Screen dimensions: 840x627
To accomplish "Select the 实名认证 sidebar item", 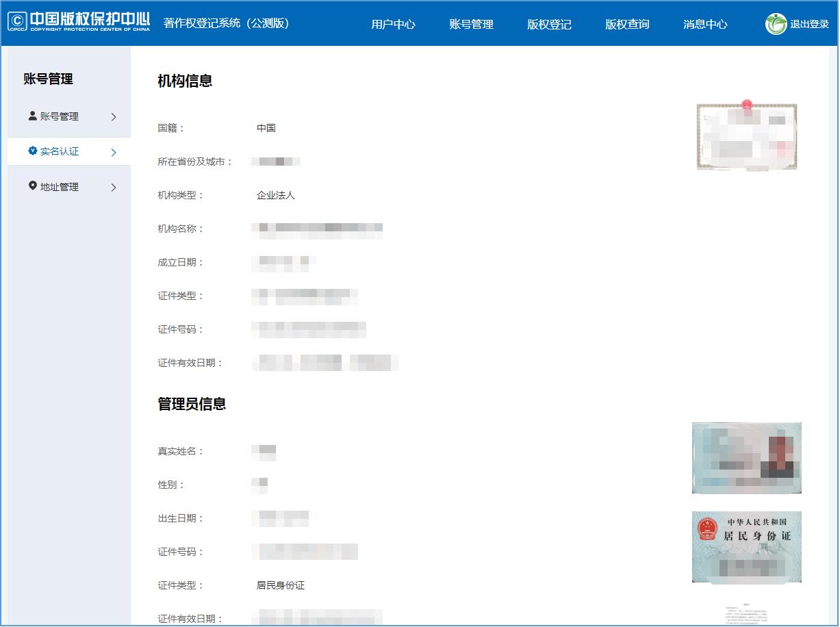I will (60, 152).
